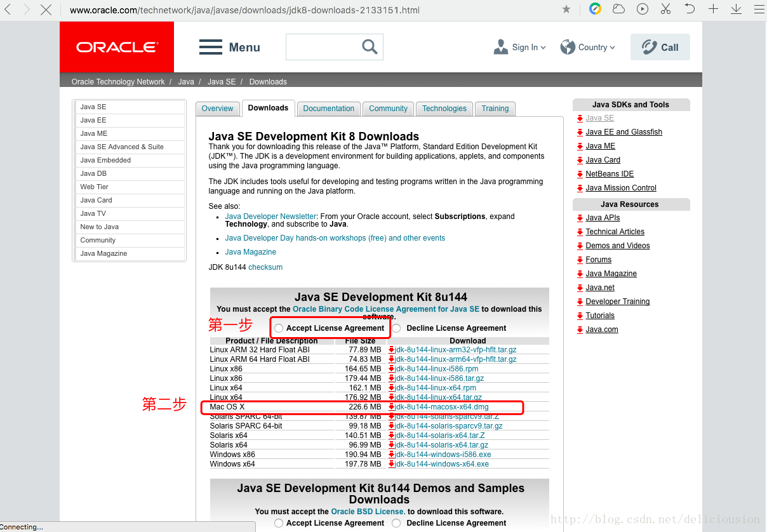Open the JDK 8u144 checksum link

pos(265,267)
